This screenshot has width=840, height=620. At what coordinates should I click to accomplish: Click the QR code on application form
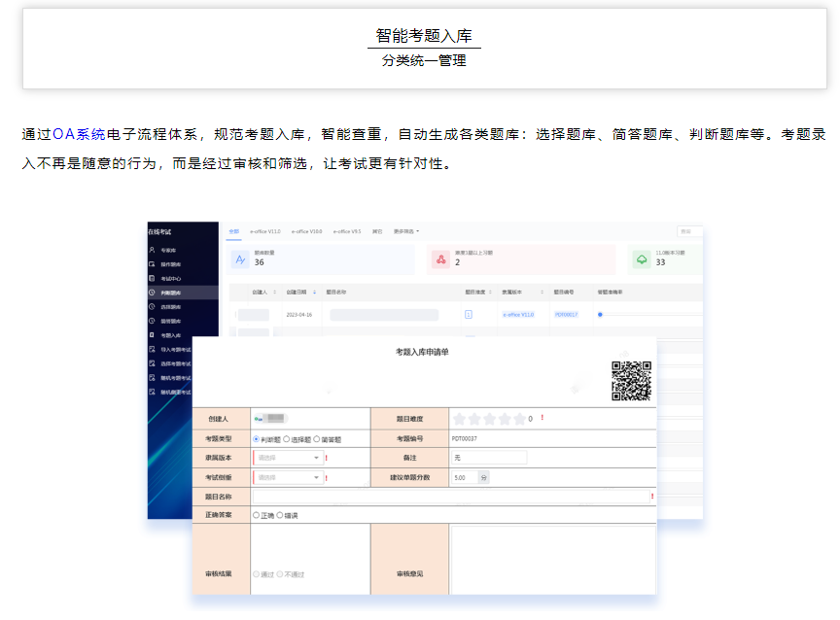(x=631, y=381)
